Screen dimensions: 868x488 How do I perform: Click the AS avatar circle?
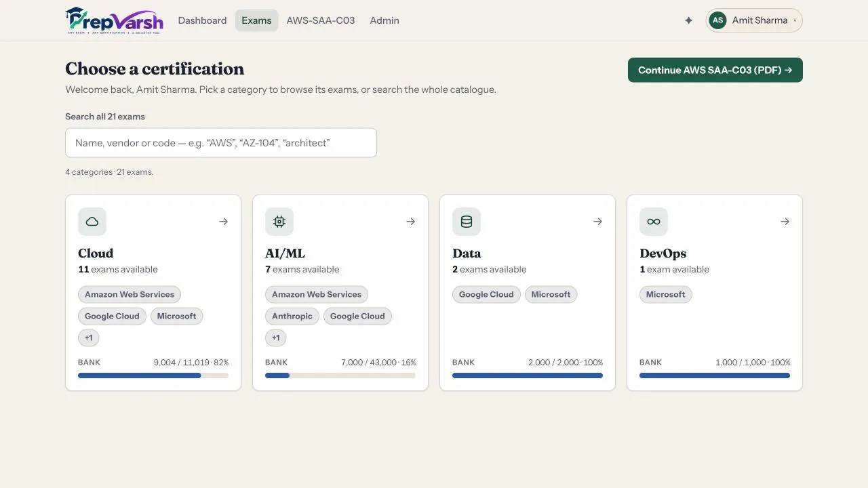click(717, 20)
